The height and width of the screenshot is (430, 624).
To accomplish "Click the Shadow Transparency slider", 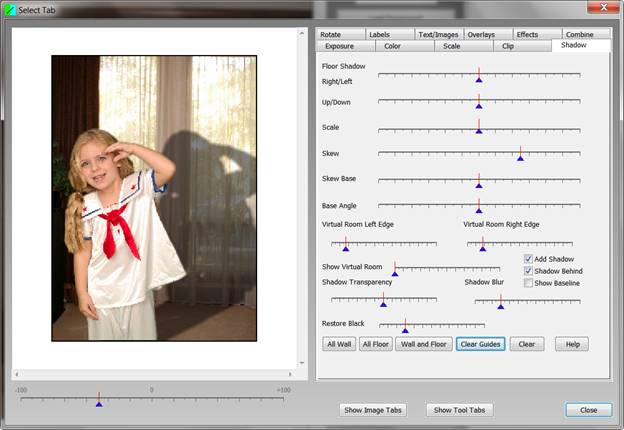I will point(383,299).
